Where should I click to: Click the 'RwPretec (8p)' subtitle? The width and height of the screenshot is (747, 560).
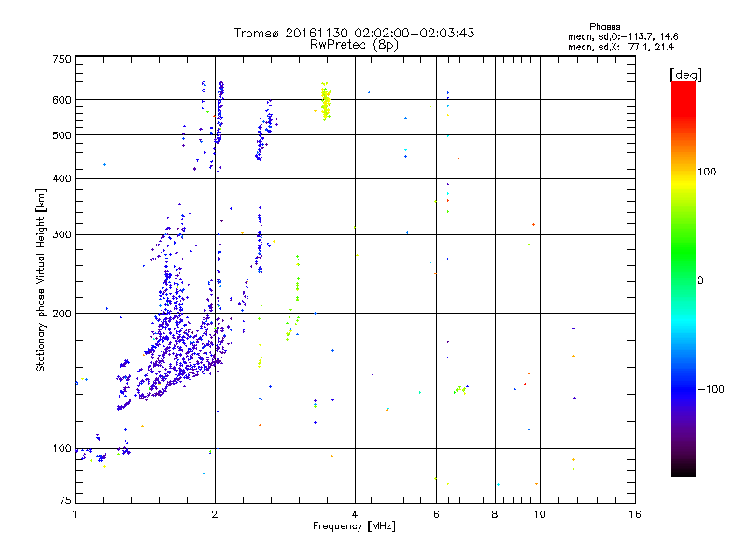coord(354,45)
